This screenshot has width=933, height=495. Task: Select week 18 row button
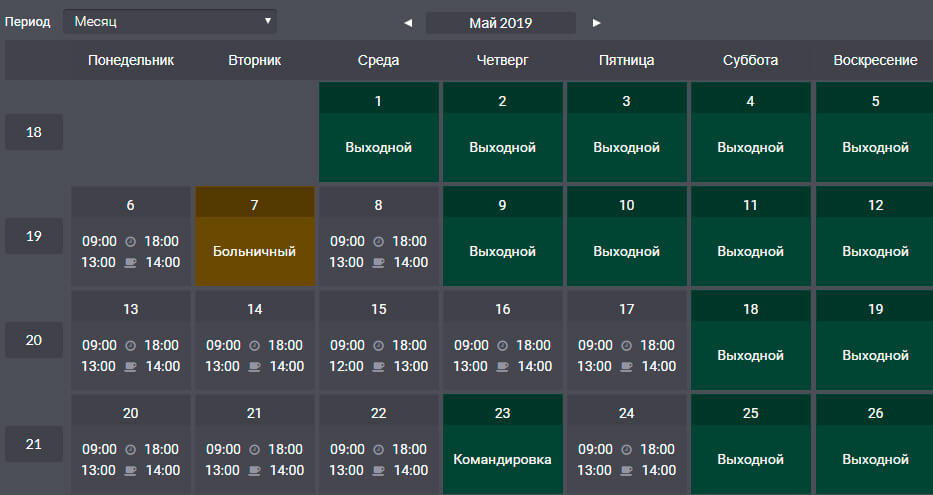click(34, 132)
